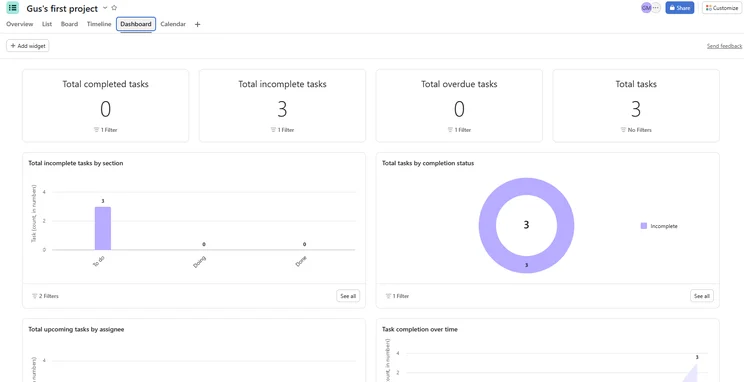Viewport: 744px width, 382px height.
Task: Switch to the Board tab
Action: click(x=69, y=24)
